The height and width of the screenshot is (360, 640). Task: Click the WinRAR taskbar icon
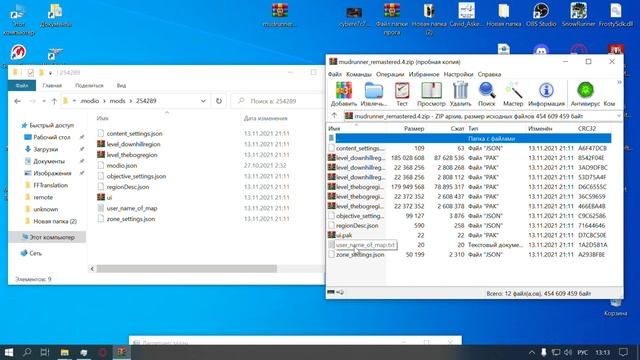(x=121, y=352)
